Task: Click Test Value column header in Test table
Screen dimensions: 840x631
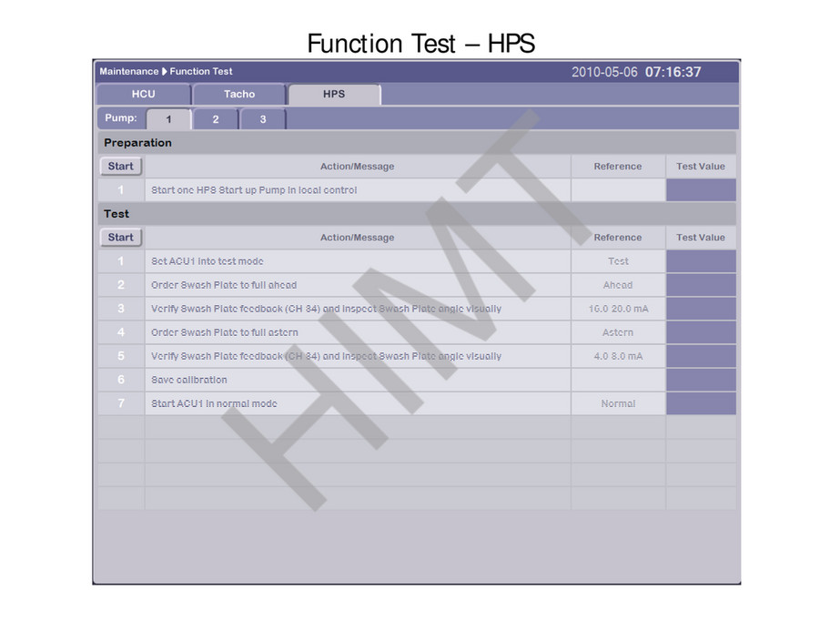Action: [701, 238]
